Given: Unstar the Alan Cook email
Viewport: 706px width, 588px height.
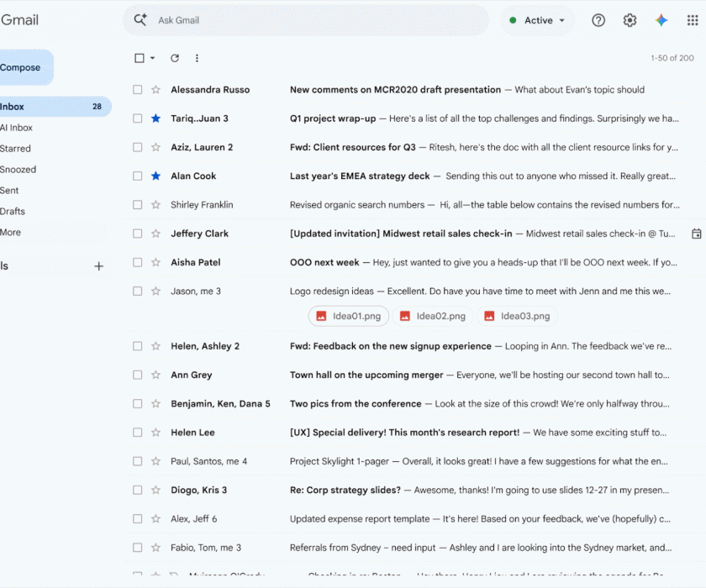Looking at the screenshot, I should click(x=155, y=176).
